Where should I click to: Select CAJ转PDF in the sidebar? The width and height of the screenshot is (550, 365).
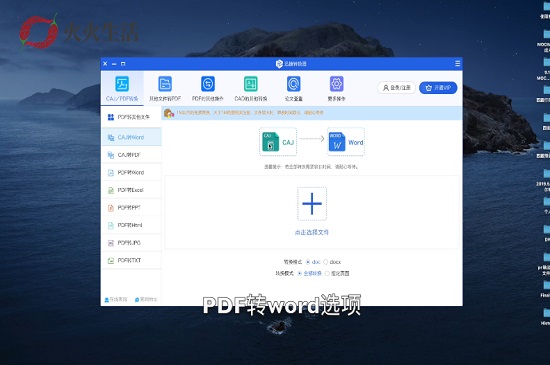131,155
